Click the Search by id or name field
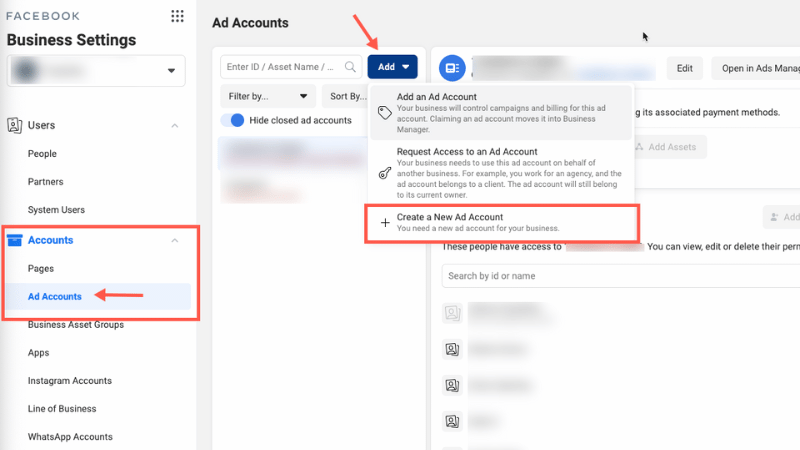This screenshot has width=800, height=450. [620, 276]
